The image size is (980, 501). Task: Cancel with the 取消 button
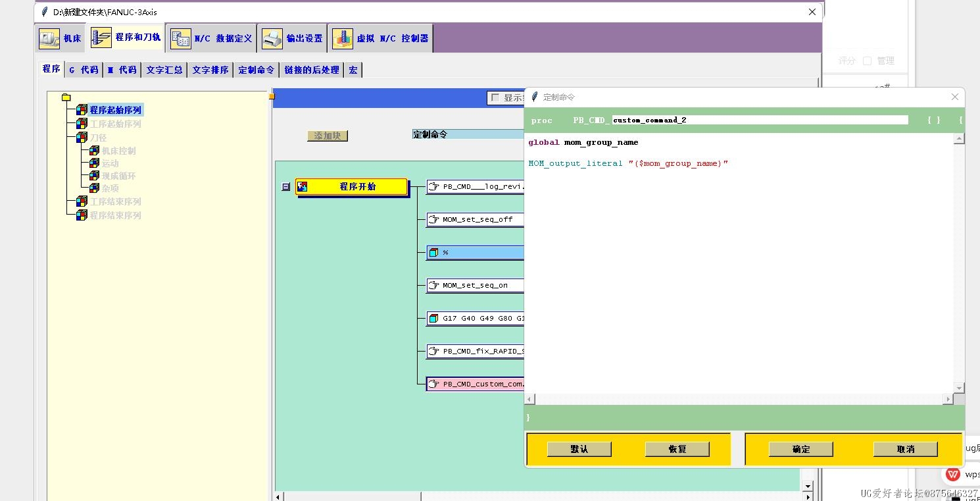[x=906, y=449]
